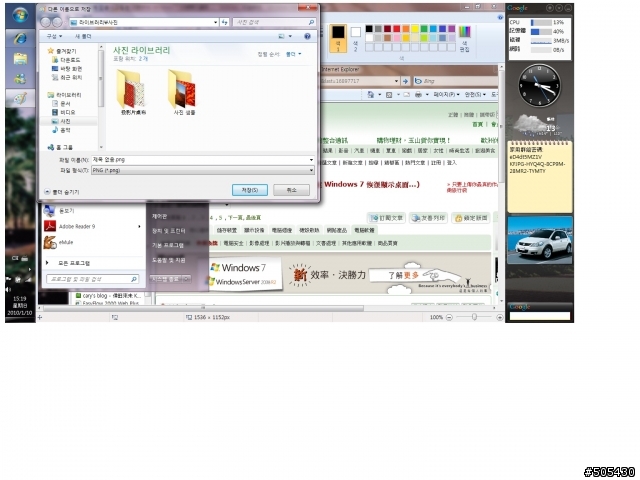Open help icon in save dialog toolbar

307,36
